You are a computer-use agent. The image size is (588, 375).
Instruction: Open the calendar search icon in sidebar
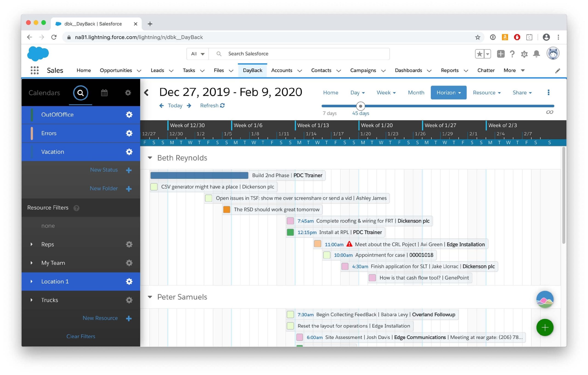(x=80, y=93)
